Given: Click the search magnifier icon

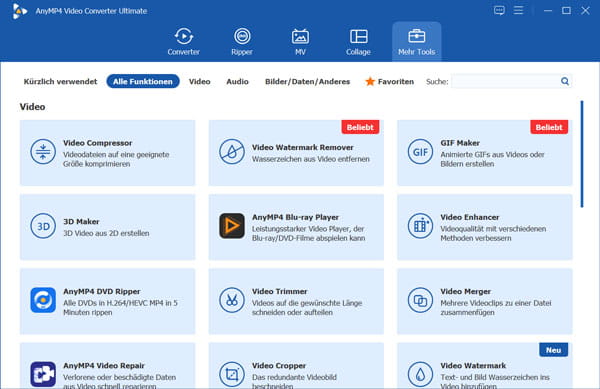Looking at the screenshot, I should coord(565,81).
